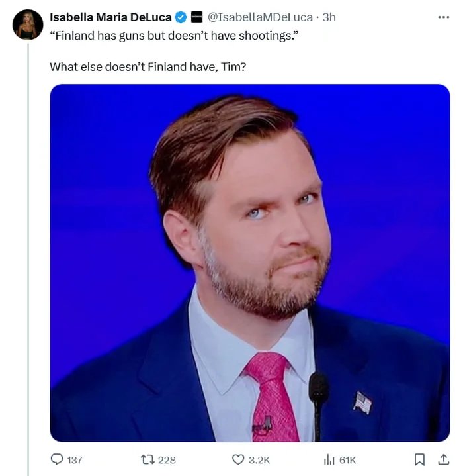Bookmark this tweet

(419, 459)
